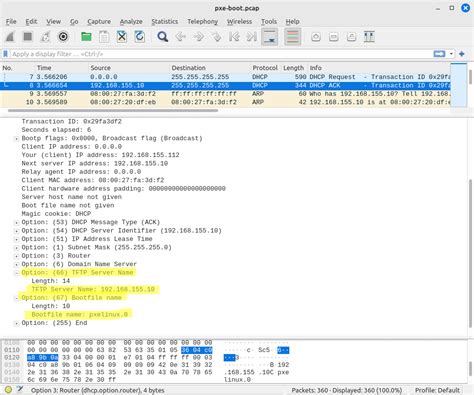Collapse Option 67 Bootfile name
The width and height of the screenshot is (474, 395).
point(16,298)
